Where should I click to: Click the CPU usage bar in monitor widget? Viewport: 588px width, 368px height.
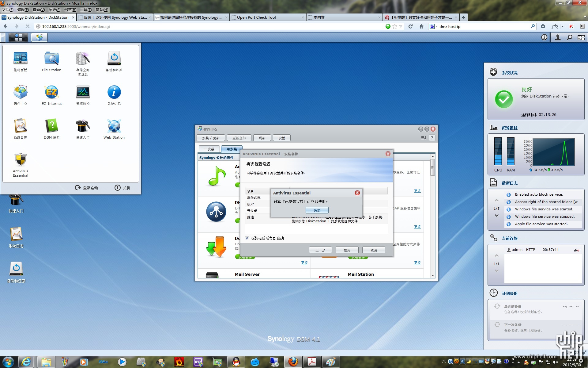[x=498, y=151]
